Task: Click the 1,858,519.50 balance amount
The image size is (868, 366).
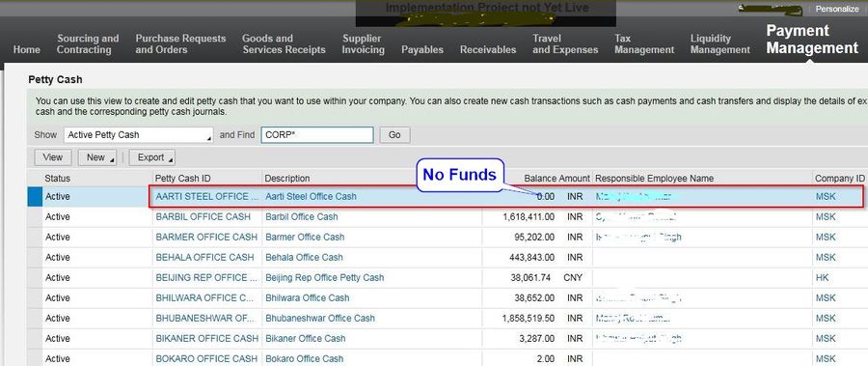Action: pyautogui.click(x=529, y=319)
